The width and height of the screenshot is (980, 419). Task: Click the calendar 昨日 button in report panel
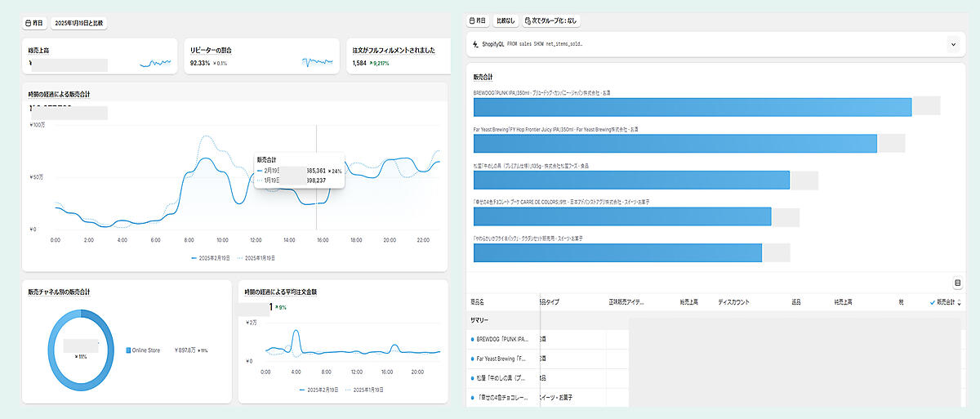click(478, 20)
